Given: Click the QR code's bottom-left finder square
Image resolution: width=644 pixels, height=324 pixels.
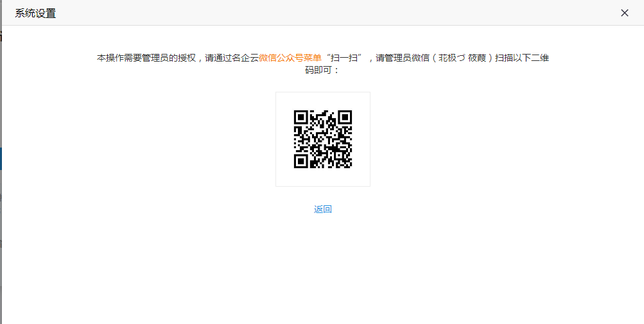Looking at the screenshot, I should click(x=300, y=161).
